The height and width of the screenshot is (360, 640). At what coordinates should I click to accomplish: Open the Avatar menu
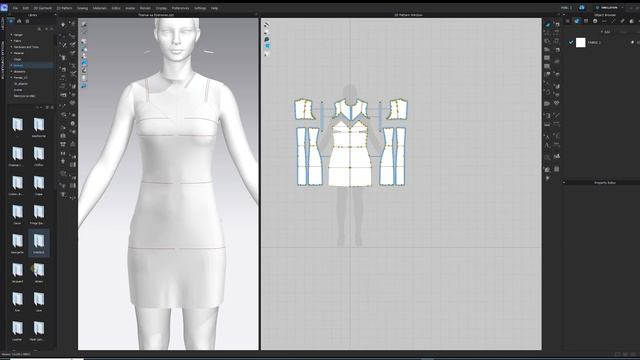(x=130, y=8)
